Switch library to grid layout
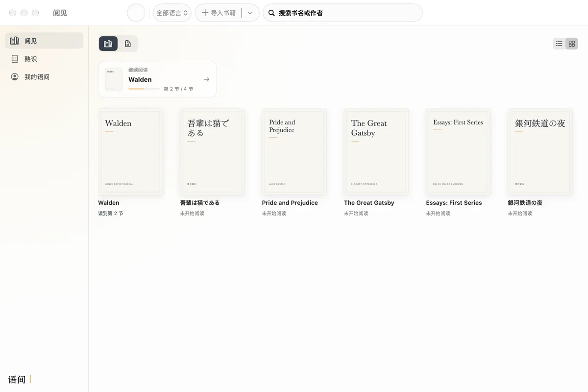This screenshot has width=588, height=392. click(572, 44)
